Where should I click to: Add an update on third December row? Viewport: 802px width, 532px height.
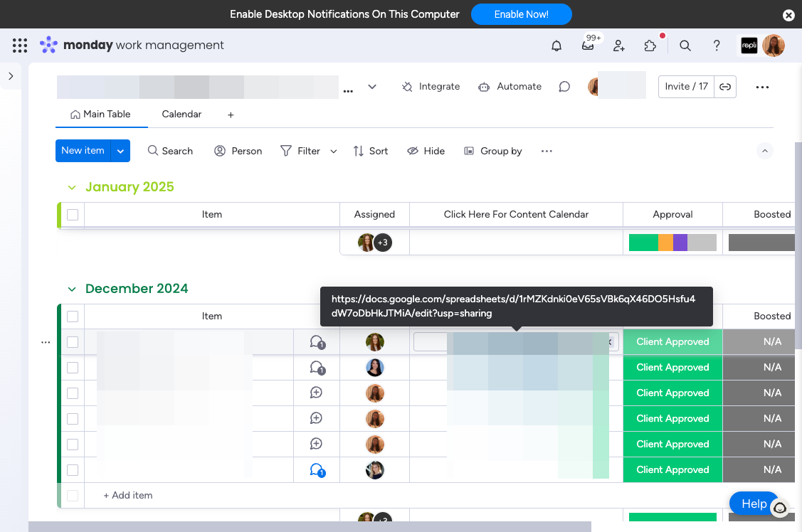(x=316, y=393)
